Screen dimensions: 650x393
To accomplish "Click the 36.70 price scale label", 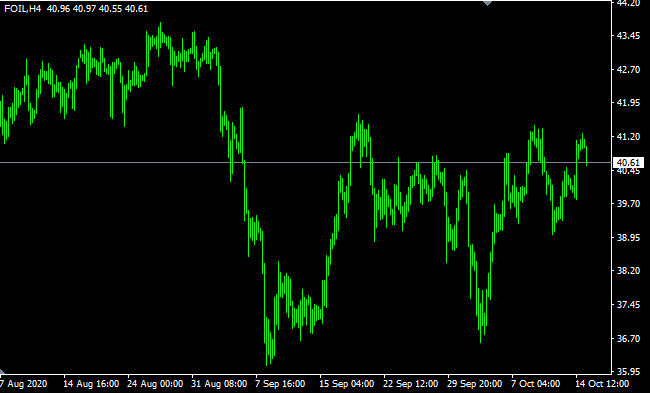I will pyautogui.click(x=628, y=338).
